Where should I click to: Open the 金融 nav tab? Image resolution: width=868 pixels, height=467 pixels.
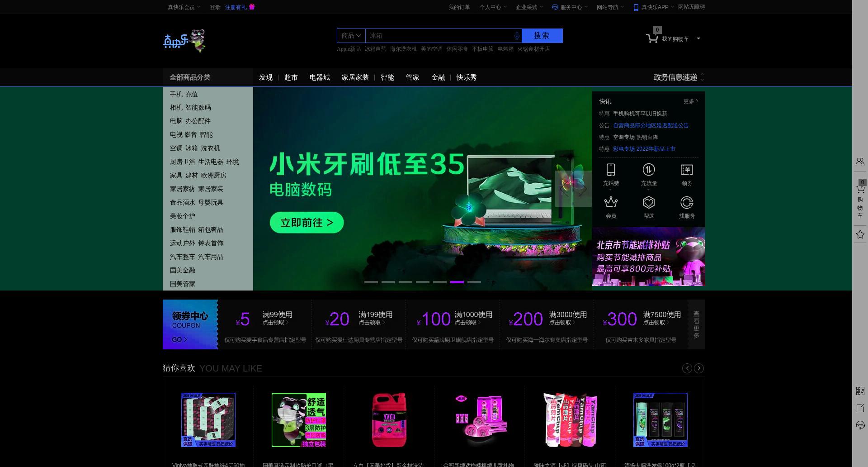438,77
